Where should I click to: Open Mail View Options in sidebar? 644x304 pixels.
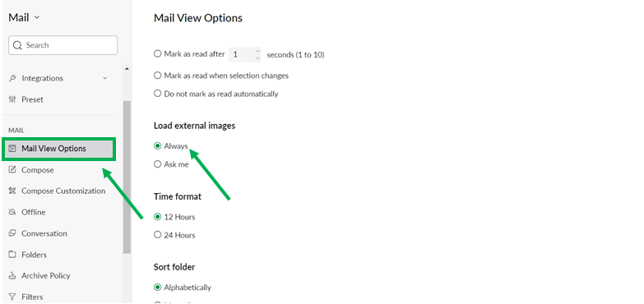point(58,149)
